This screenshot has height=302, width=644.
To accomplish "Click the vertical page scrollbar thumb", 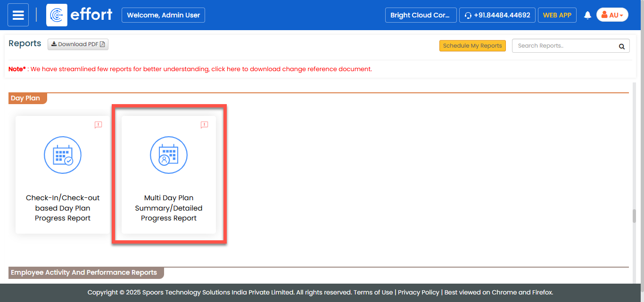I will click(x=635, y=216).
